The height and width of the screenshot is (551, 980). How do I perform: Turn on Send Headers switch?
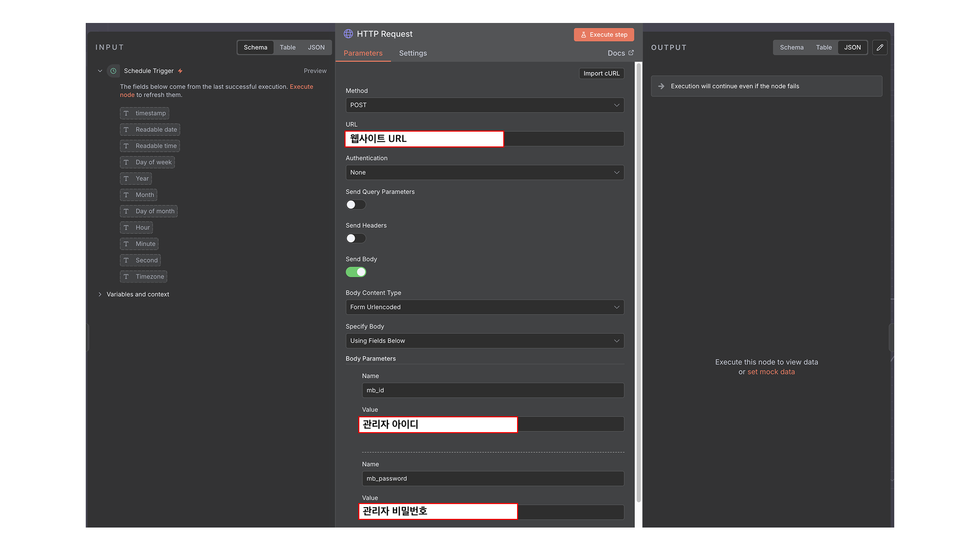(356, 238)
